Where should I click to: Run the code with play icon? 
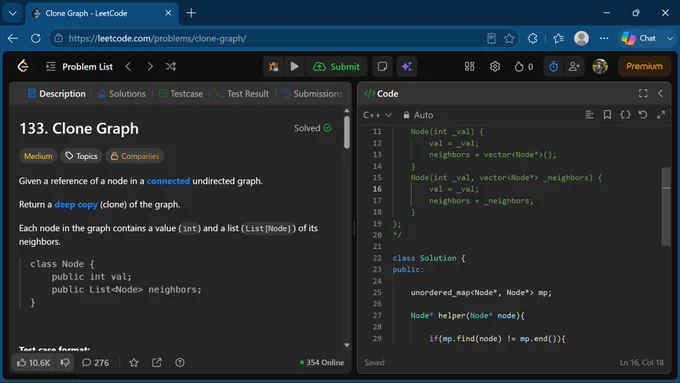(x=294, y=66)
